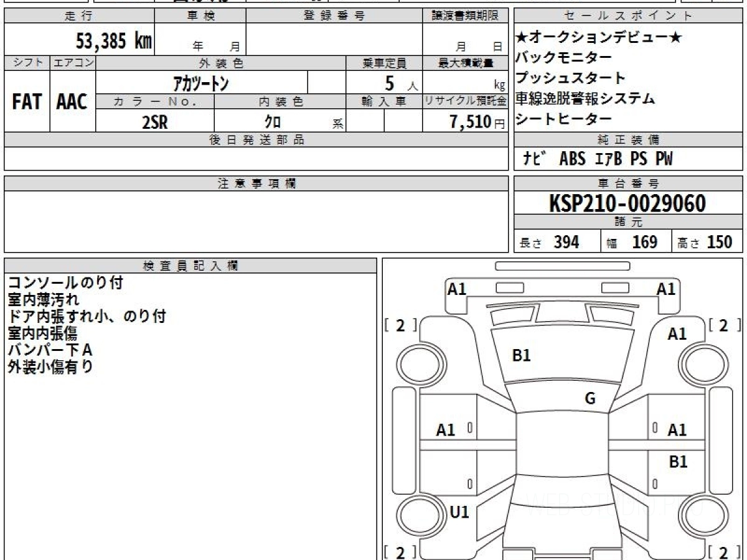Screen dimensions: 747x560
Task: Select the note 室内内張傷
Action: pyautogui.click(x=42, y=334)
